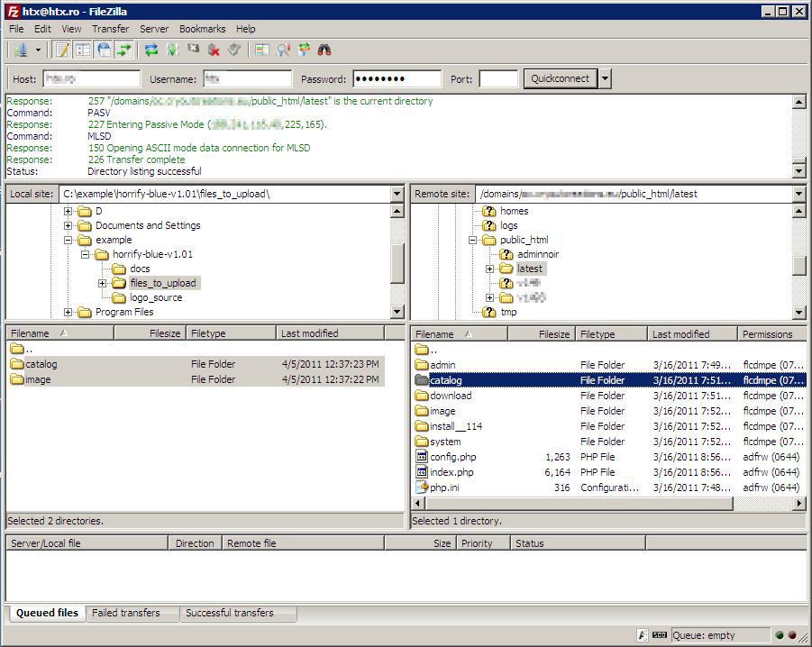Screen dimensions: 812x647
Task: Click the Quickconnect button
Action: 561,78
